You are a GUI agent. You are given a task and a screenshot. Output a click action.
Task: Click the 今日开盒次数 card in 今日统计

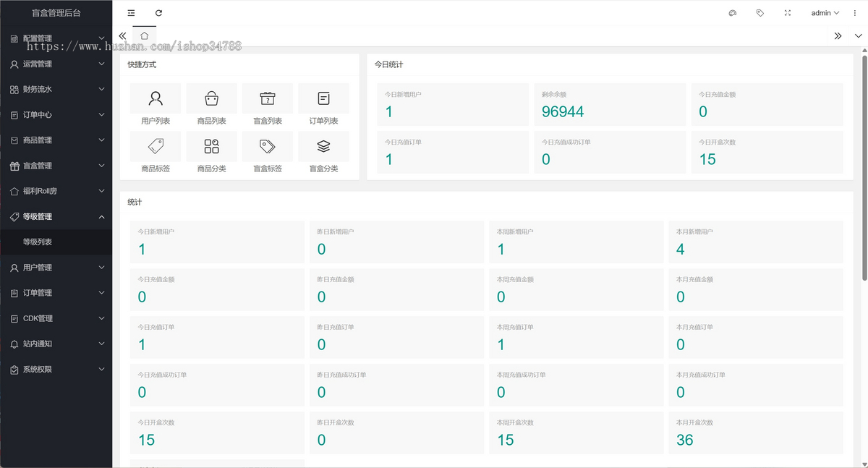coord(767,152)
